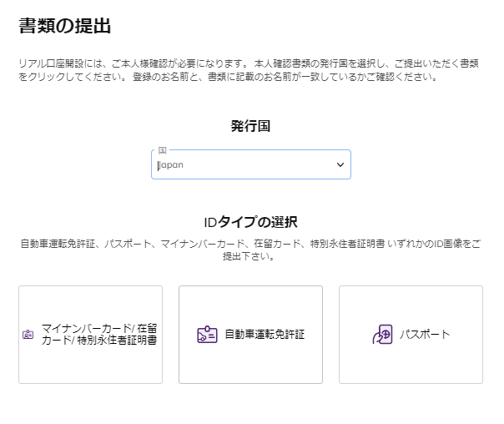Screen dimensions: 504x424
Task: Select 自動車運転免許証 option card
Action: pyautogui.click(x=250, y=335)
